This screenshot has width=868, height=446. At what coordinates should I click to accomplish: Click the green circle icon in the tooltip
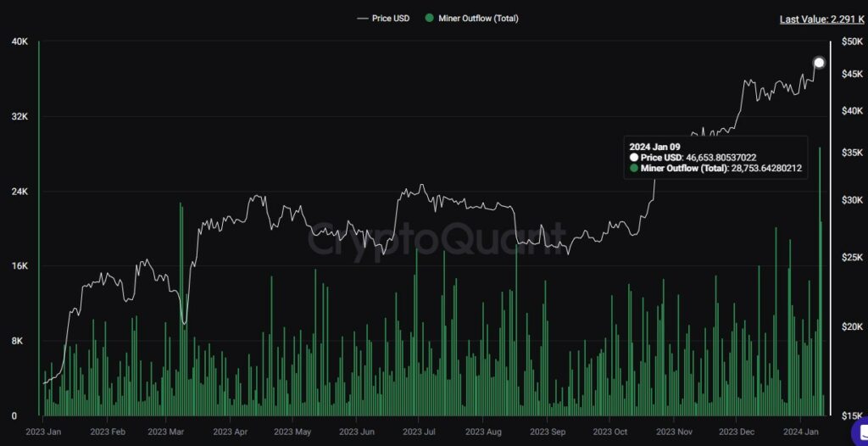click(634, 169)
